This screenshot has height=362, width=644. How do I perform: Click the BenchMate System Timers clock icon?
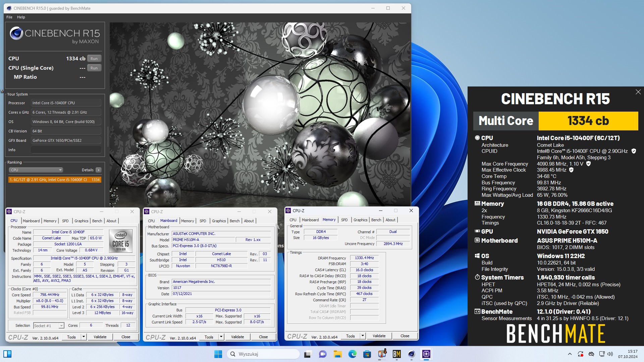[x=477, y=277]
